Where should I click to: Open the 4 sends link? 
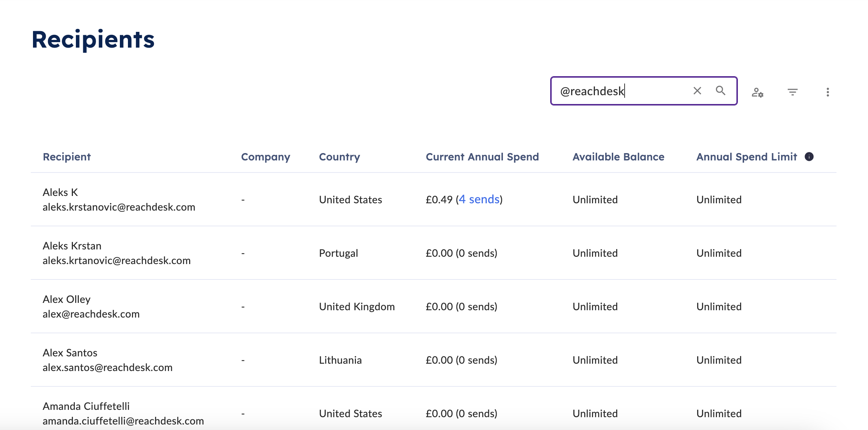point(479,199)
